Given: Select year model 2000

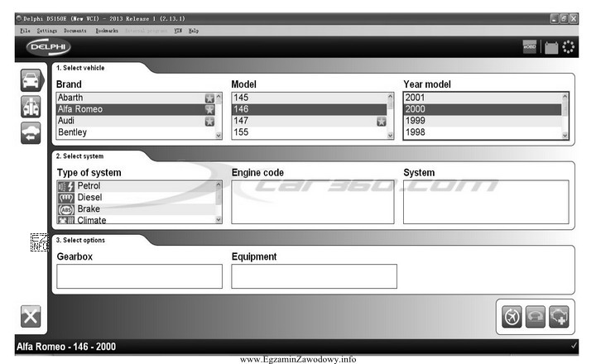Looking at the screenshot, I should [x=483, y=109].
